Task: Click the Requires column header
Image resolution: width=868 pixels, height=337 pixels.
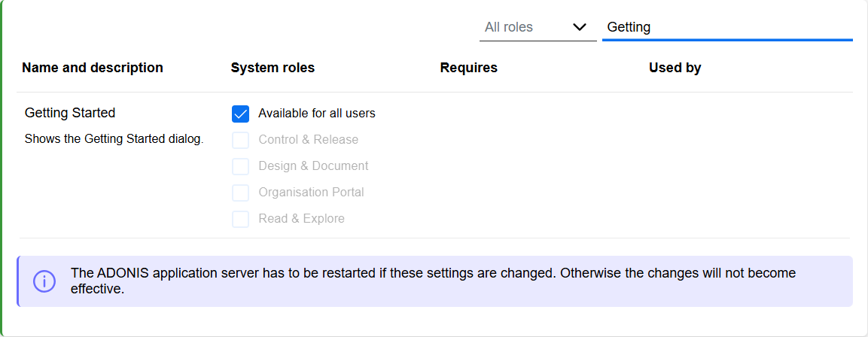Action: 469,68
